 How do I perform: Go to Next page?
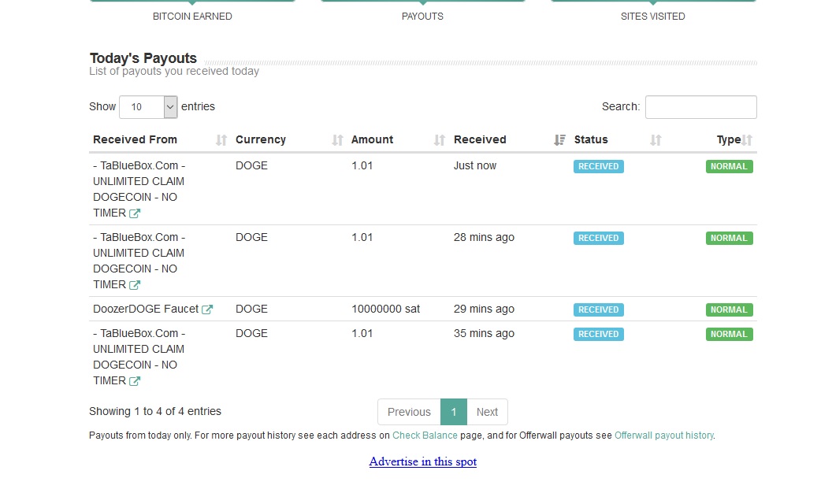point(487,412)
